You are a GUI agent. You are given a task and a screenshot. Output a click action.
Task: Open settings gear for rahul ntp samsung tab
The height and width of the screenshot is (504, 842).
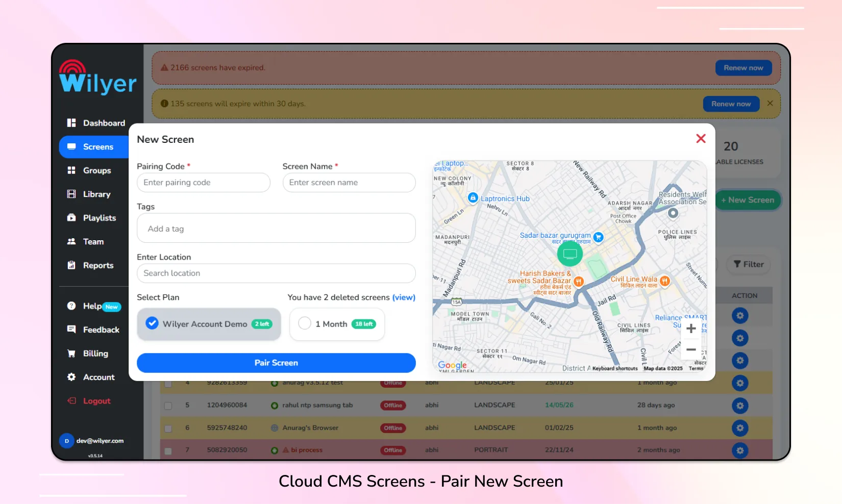pos(740,406)
